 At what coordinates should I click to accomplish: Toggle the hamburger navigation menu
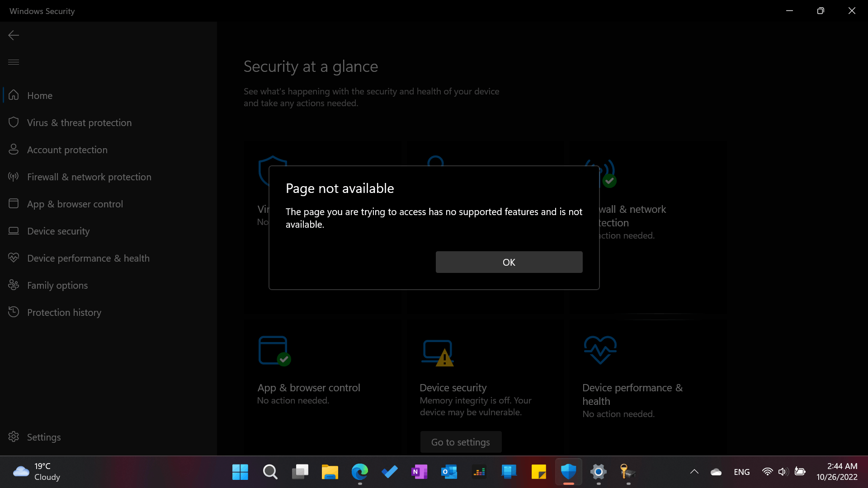(x=14, y=62)
